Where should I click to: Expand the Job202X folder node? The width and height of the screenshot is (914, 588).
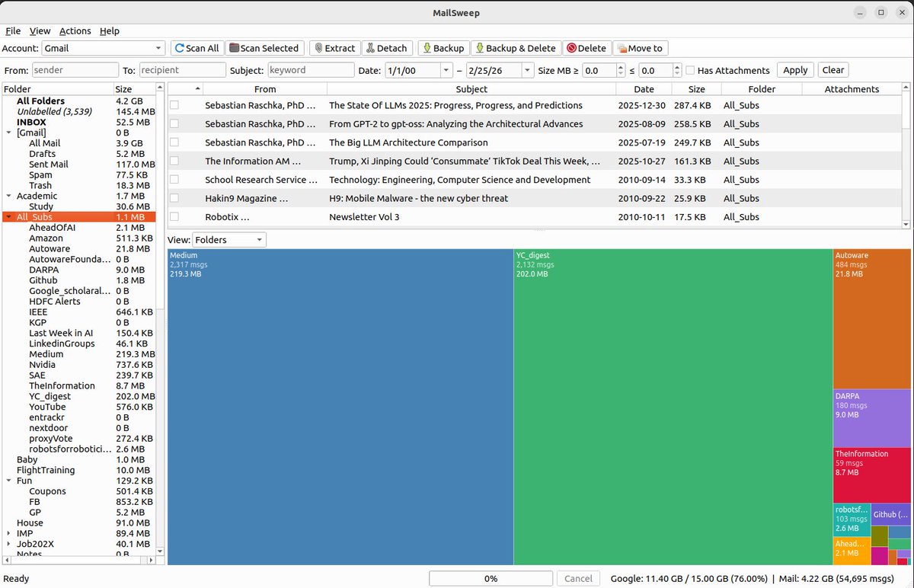click(x=8, y=545)
